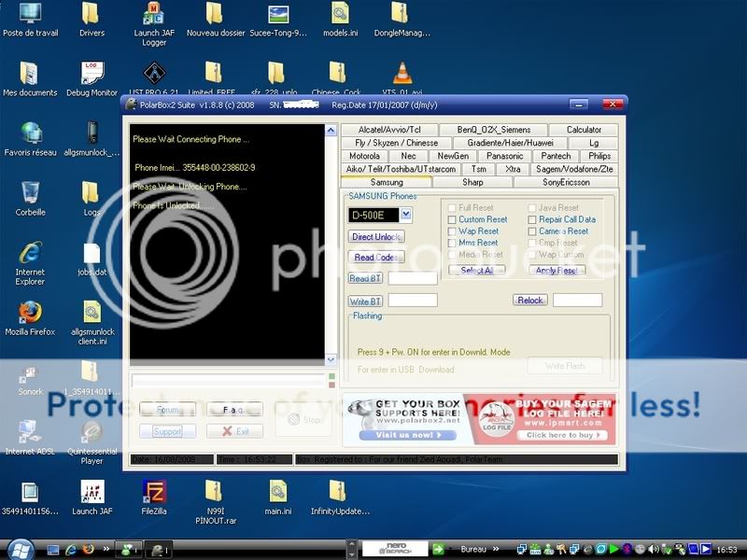This screenshot has height=560, width=747.
Task: Launch Internet Explorer desktop shortcut
Action: coord(30,263)
